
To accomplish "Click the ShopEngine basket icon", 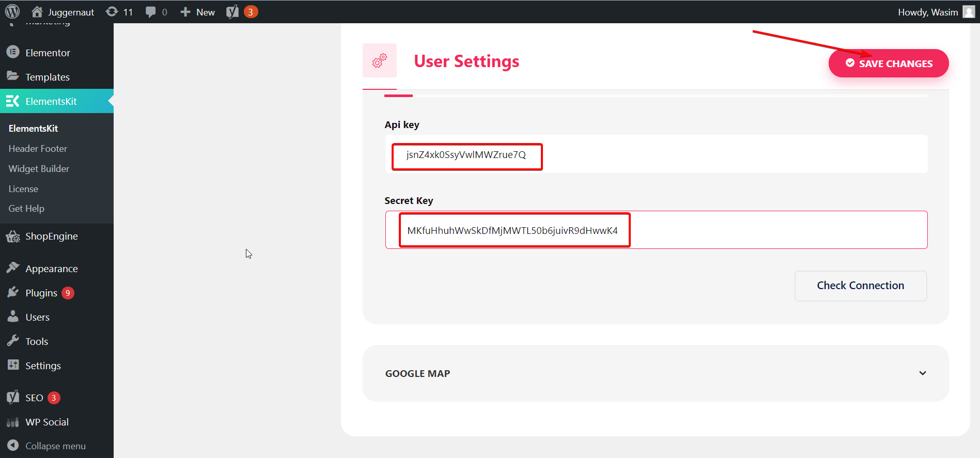I will click(x=13, y=236).
